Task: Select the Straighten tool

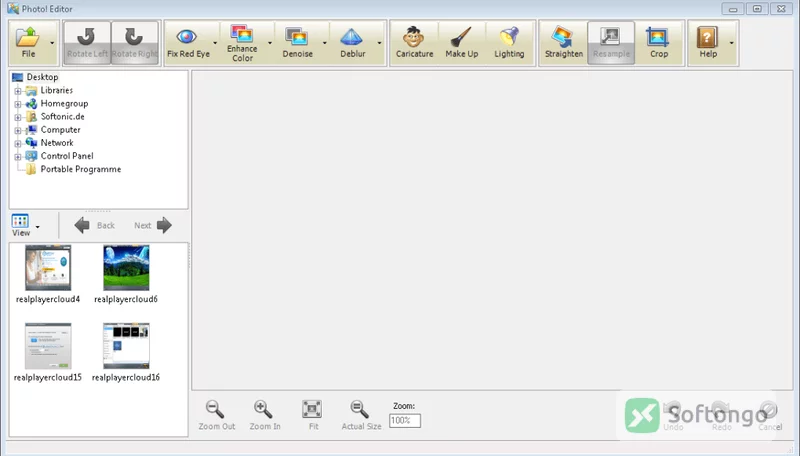Action: [x=564, y=43]
